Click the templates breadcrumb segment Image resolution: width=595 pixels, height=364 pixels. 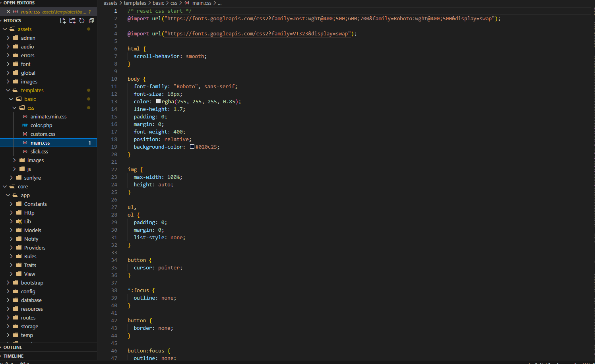[135, 3]
